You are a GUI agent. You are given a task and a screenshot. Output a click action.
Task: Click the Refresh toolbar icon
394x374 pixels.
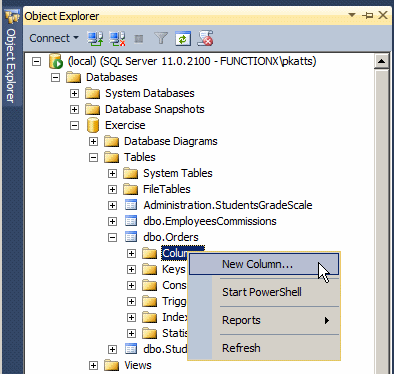pyautogui.click(x=183, y=38)
